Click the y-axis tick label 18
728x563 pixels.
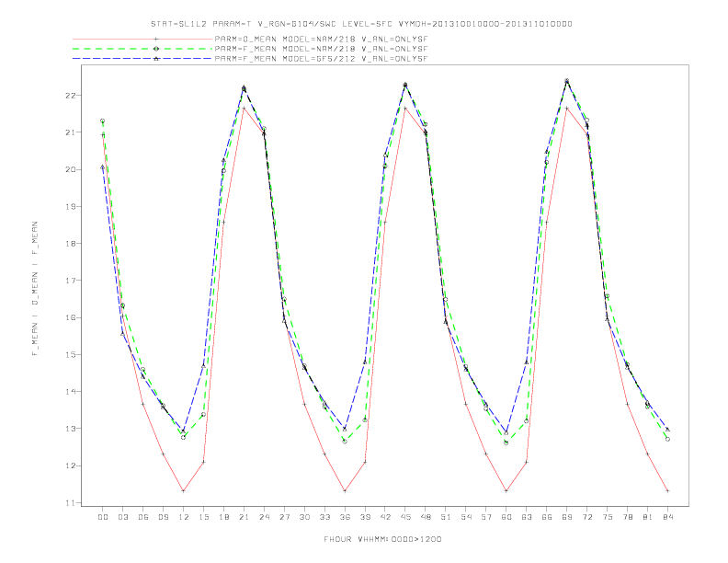[x=70, y=244]
